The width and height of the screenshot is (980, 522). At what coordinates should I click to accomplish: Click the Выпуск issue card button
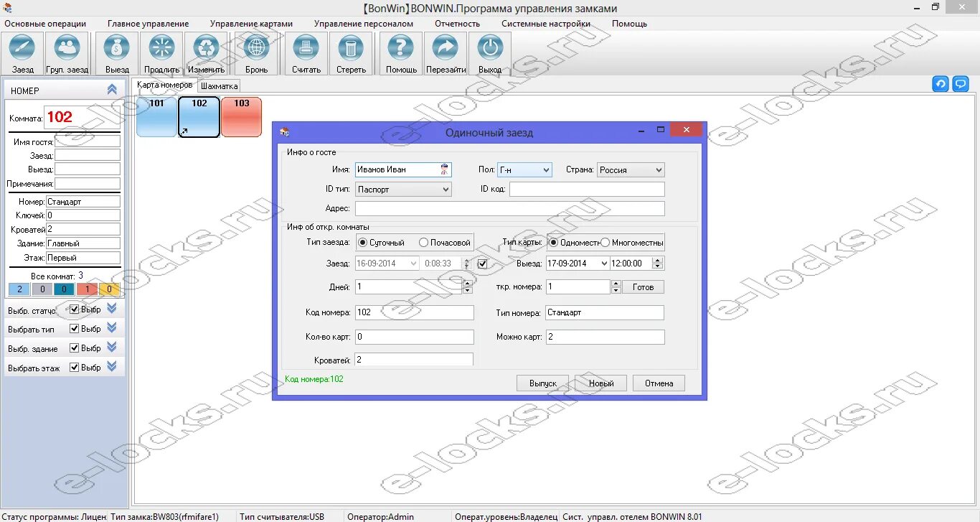542,383
